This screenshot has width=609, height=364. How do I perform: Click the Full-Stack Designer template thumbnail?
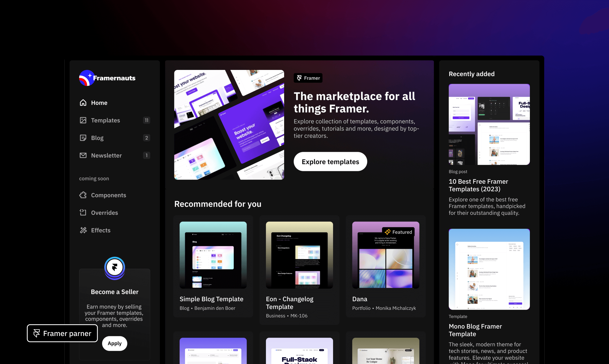tap(299, 351)
